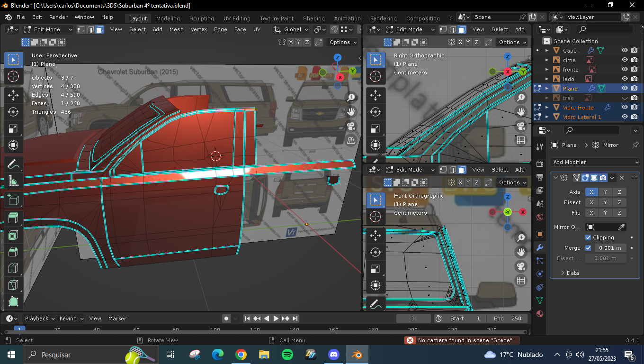This screenshot has width=644, height=364.
Task: Uncheck the Clipping checkbox
Action: coord(588,237)
